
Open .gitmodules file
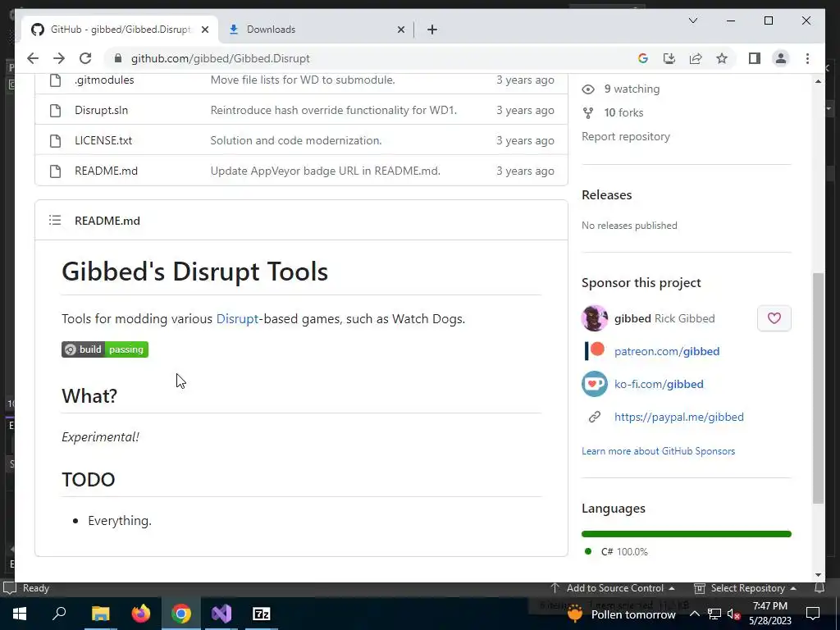[104, 80]
